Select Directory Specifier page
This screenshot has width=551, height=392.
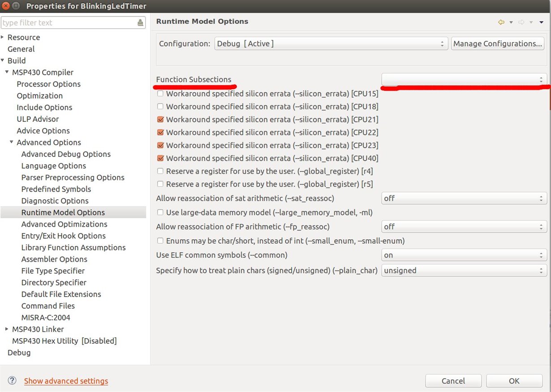54,282
